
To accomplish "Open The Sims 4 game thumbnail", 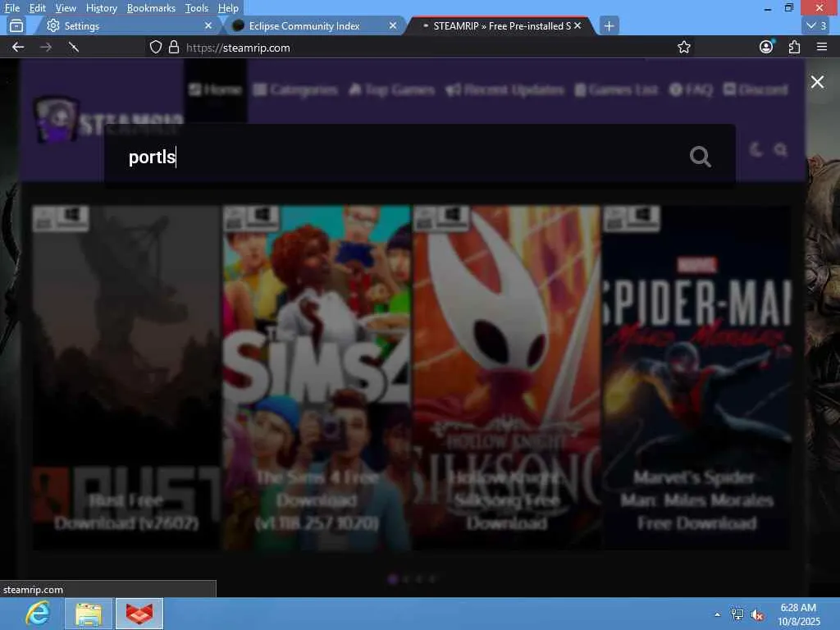I will click(x=317, y=377).
